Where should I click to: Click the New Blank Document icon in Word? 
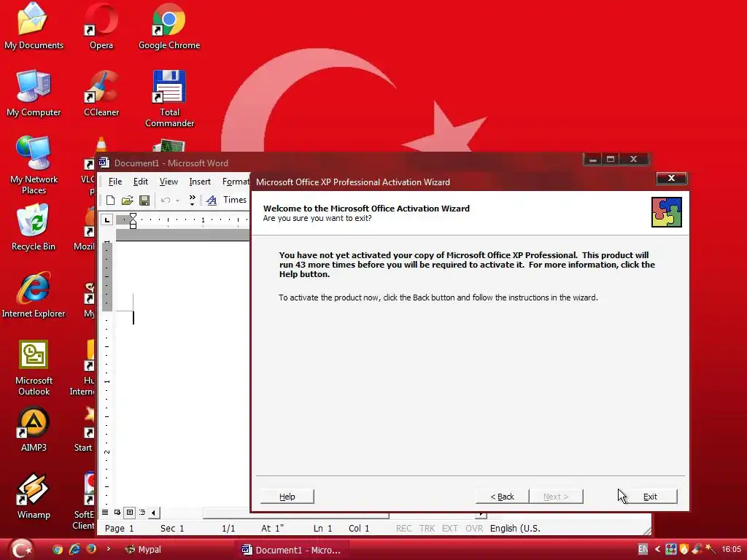pos(111,201)
